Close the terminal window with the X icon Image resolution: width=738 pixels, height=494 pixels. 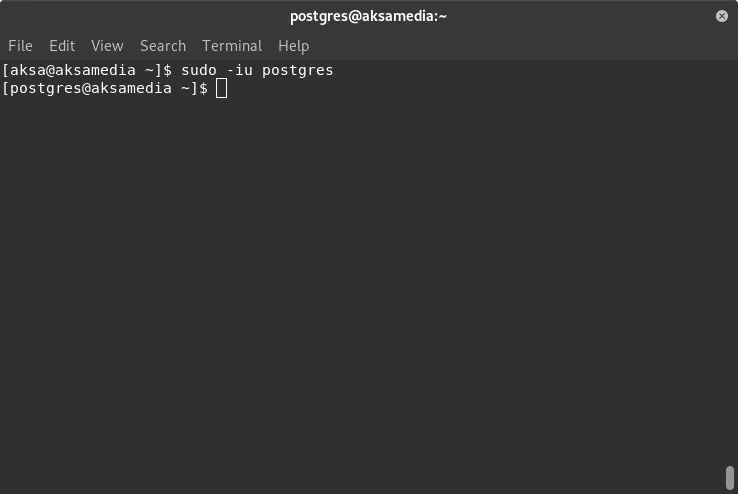pos(722,16)
